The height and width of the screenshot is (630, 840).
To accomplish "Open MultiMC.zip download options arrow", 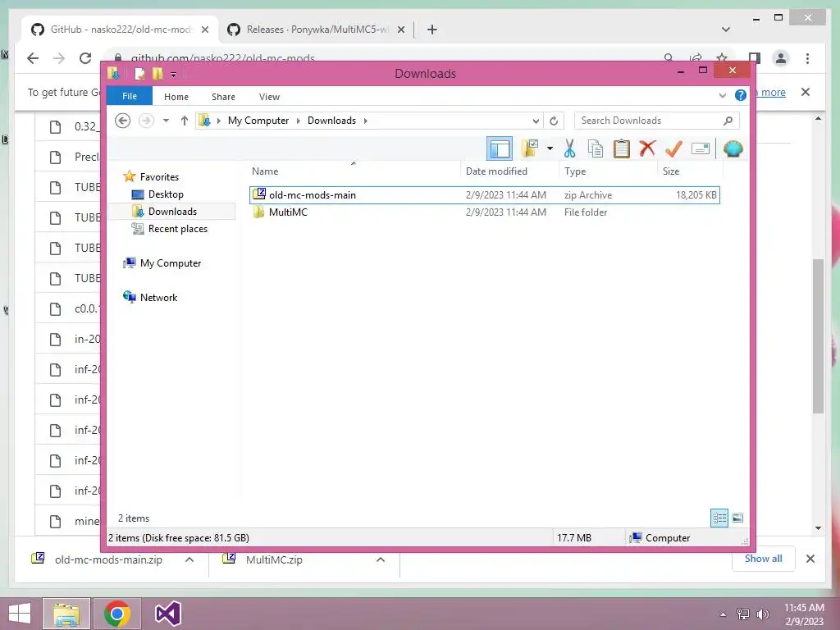I will 381,559.
